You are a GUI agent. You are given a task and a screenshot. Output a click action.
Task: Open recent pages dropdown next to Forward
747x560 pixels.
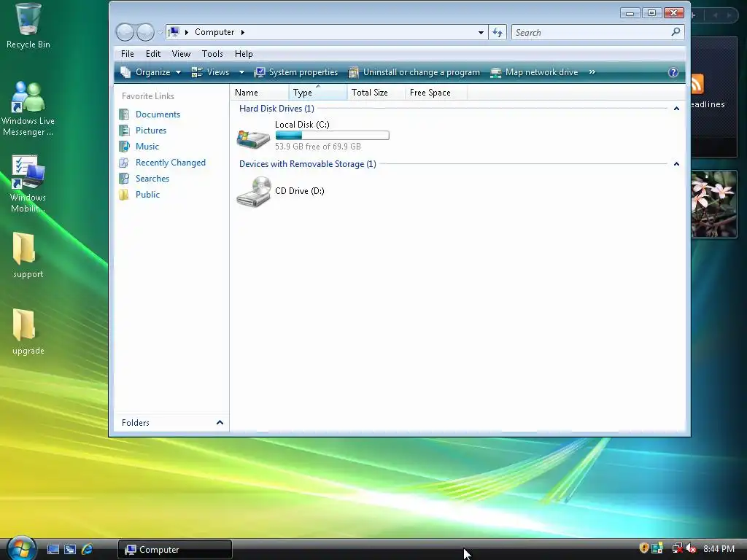(160, 32)
